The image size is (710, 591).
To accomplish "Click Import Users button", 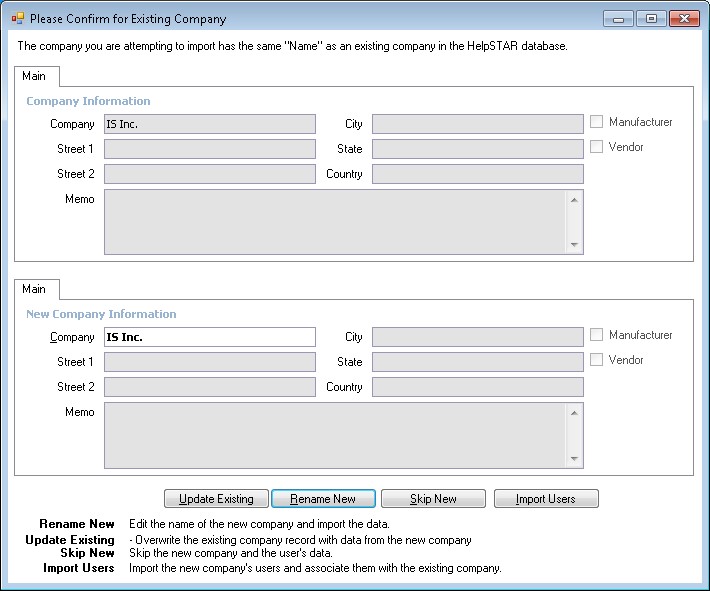I will [x=545, y=499].
